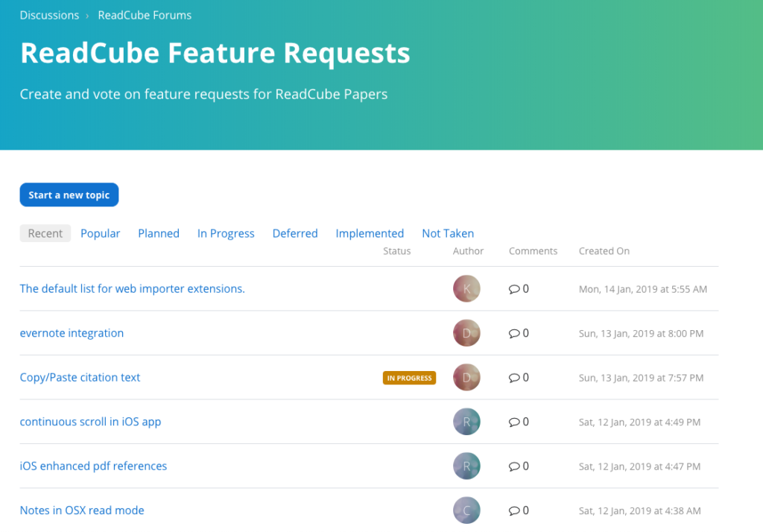Image resolution: width=763 pixels, height=532 pixels.
Task: Click comment bubble icon on Notes in OSX row
Action: coord(514,510)
